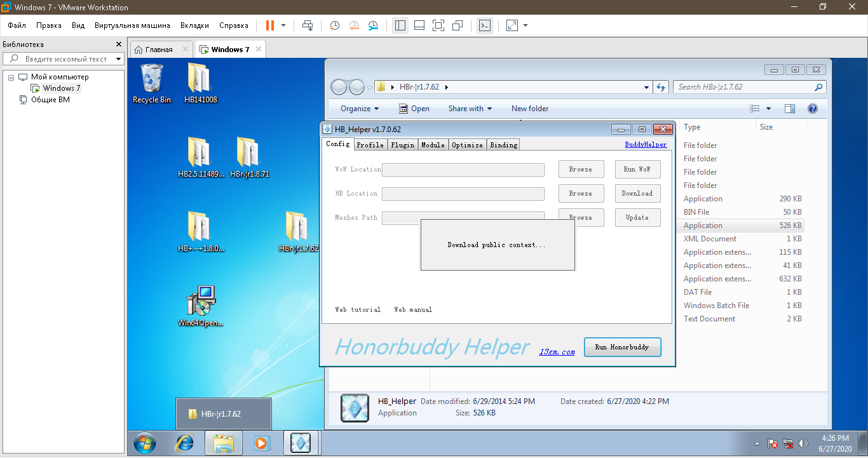This screenshot has width=868, height=458.
Task: Switch to the Binding tab in HB_Helper
Action: pos(503,145)
